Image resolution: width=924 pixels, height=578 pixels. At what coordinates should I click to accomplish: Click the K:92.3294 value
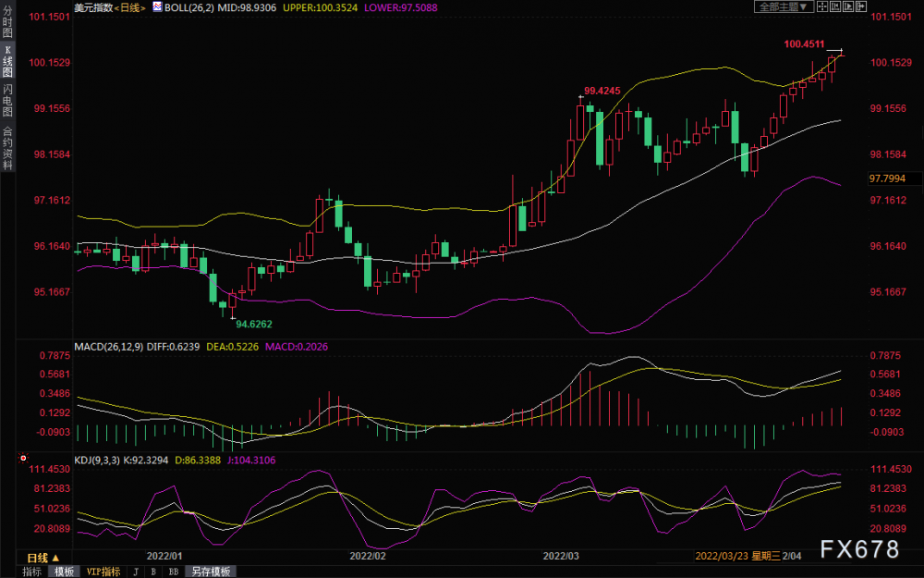(146, 460)
